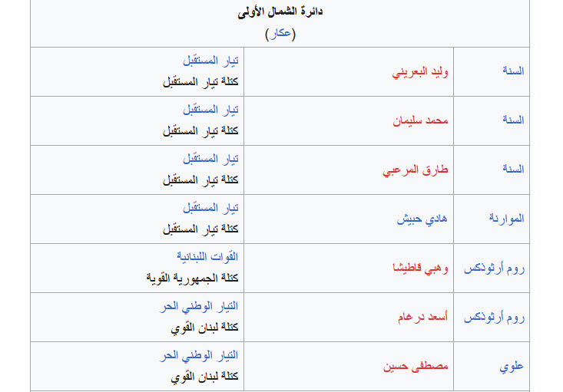Open تيار المستقبل link in وليد البعريني row
The width and height of the screenshot is (563, 392).
click(x=210, y=61)
